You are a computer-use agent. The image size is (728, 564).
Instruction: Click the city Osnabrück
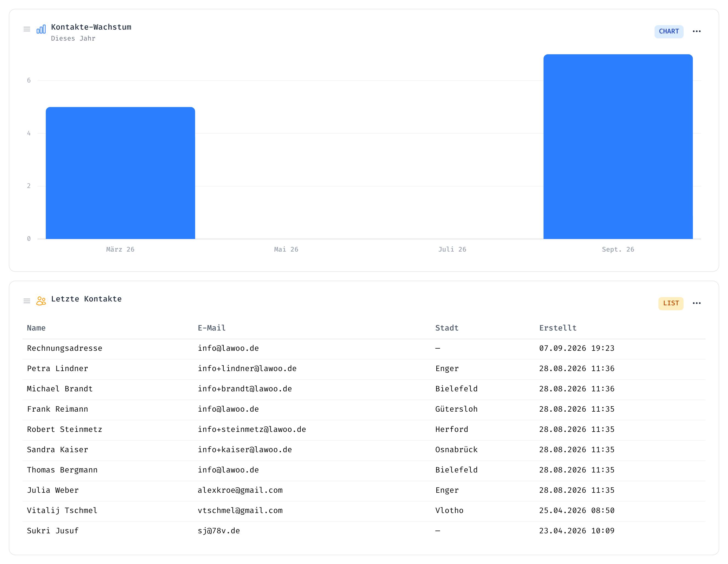456,450
